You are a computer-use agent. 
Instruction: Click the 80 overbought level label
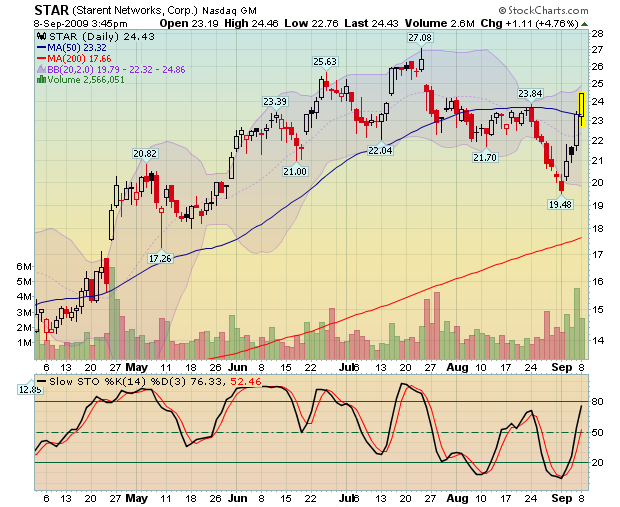pos(597,402)
